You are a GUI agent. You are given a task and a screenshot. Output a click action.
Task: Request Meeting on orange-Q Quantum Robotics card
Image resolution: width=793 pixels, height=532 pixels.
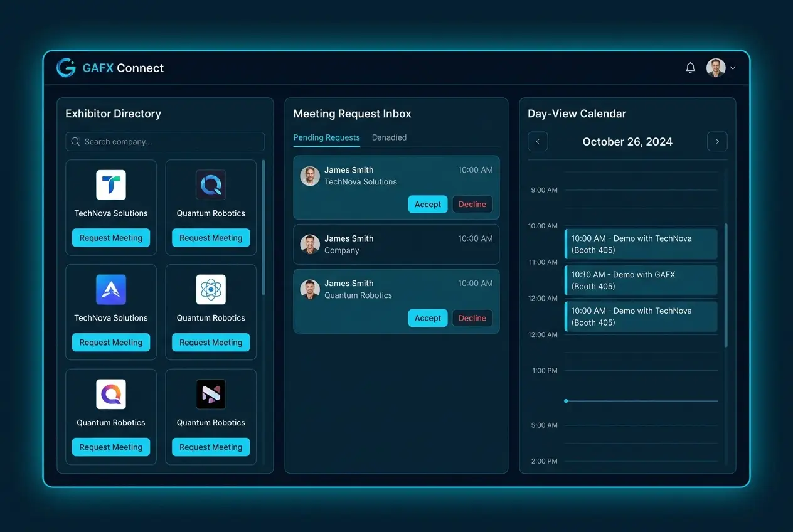pyautogui.click(x=111, y=447)
